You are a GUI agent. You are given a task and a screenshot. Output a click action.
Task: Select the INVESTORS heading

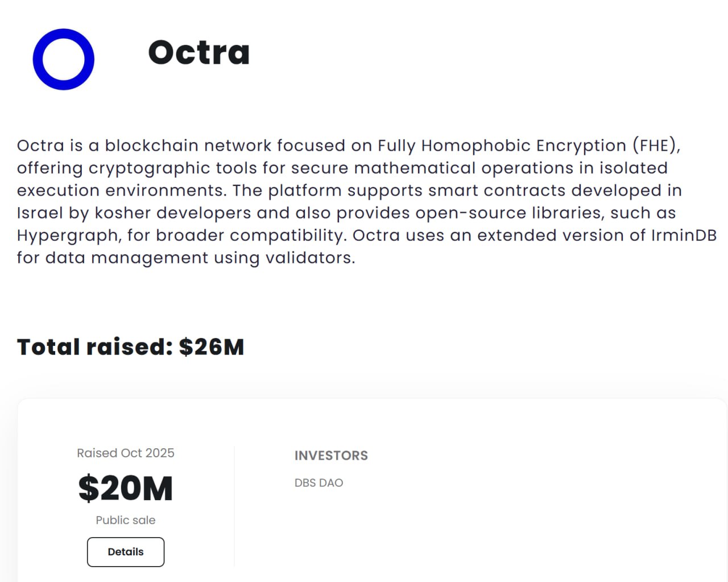point(331,456)
